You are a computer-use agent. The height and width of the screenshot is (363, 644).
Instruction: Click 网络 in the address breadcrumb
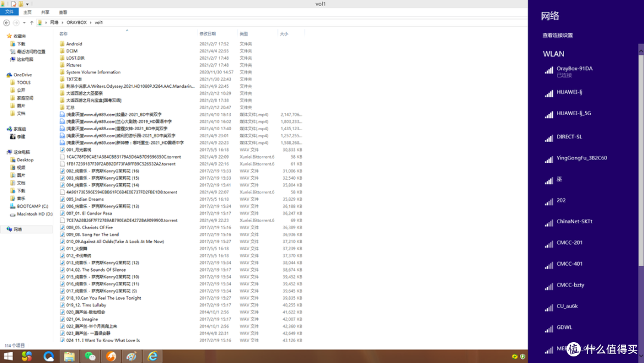click(54, 23)
